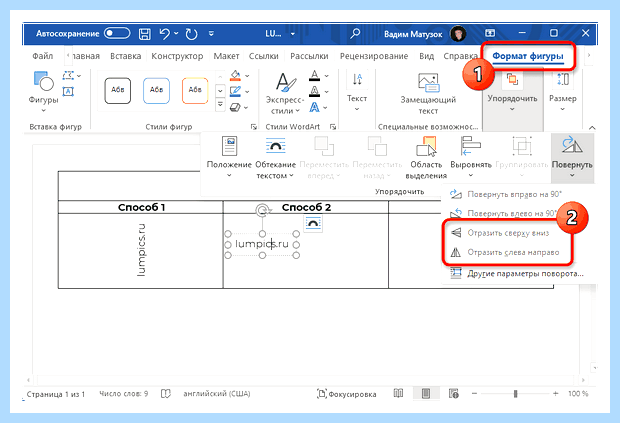Apply the black outline Абв shape style
Viewport: 620px width, 423px height.
coord(117,91)
